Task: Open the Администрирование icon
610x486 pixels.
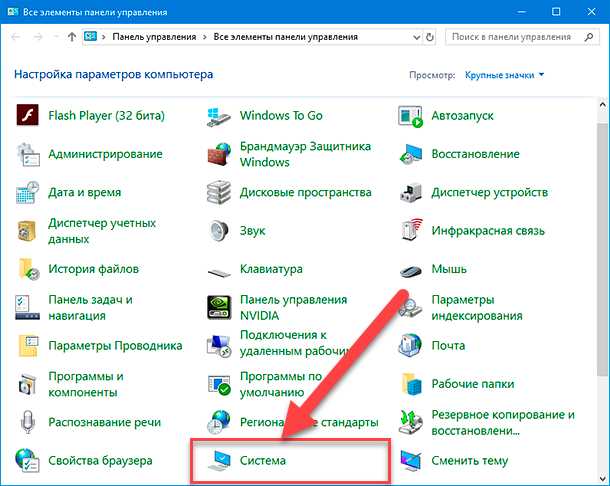Action: point(28,154)
